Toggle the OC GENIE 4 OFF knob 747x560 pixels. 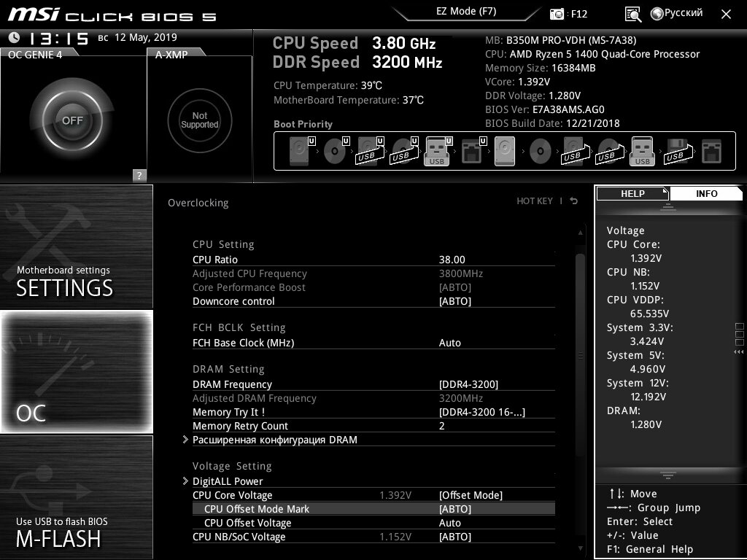point(72,120)
